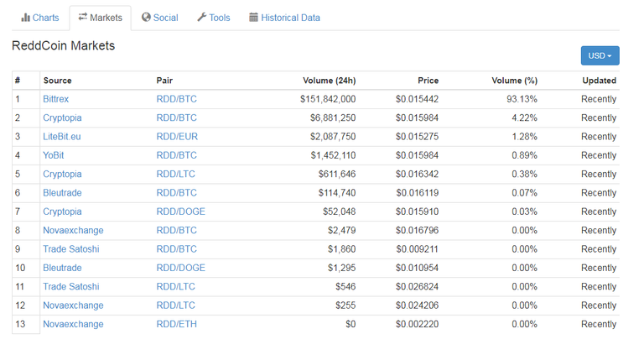This screenshot has width=644, height=355.
Task: Click the Source column header
Action: (58, 81)
